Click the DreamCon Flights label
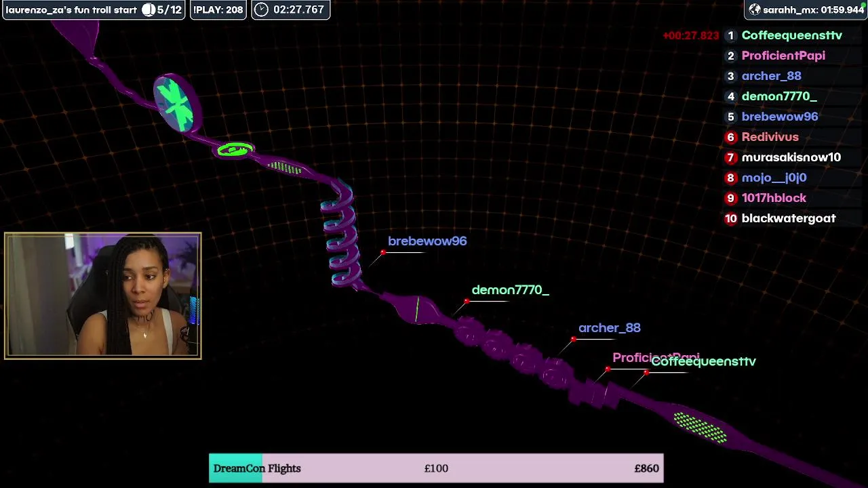 pyautogui.click(x=257, y=468)
